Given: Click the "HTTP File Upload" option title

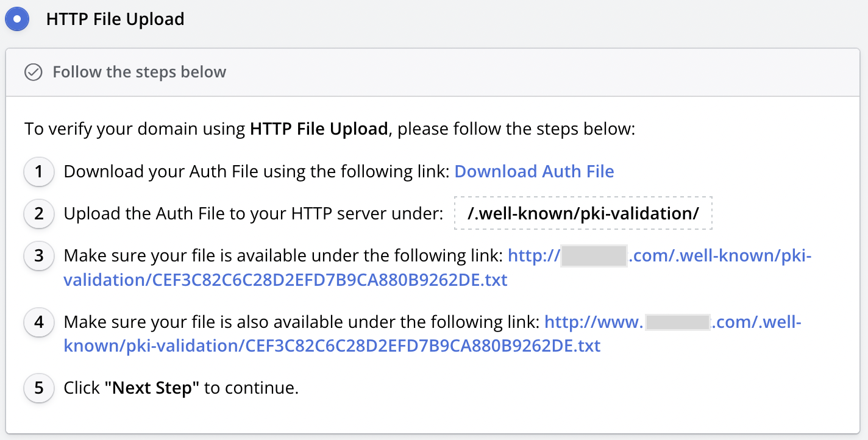Looking at the screenshot, I should click(115, 19).
